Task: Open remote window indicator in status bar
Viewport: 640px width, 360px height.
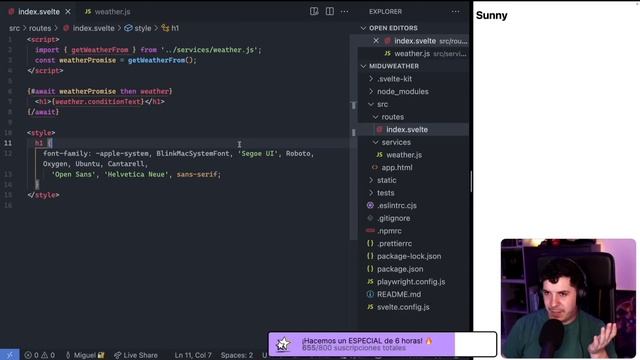Action: coord(9,355)
